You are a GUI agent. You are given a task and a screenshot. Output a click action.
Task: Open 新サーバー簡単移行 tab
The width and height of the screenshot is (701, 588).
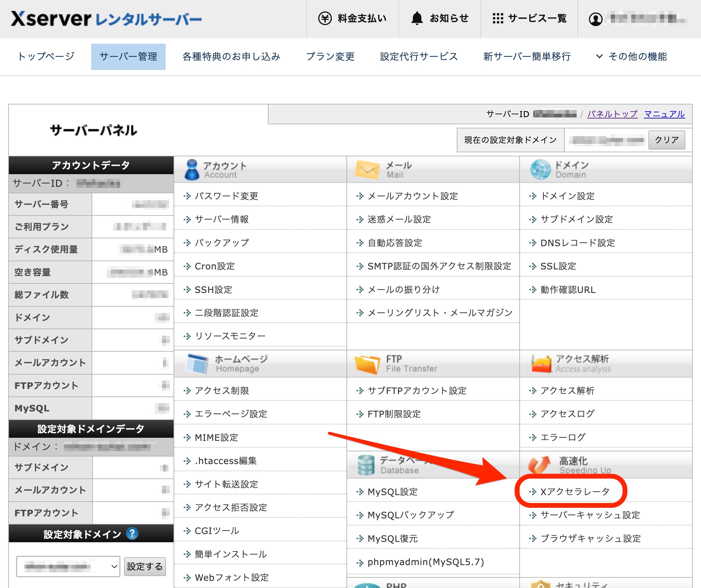[x=527, y=57]
